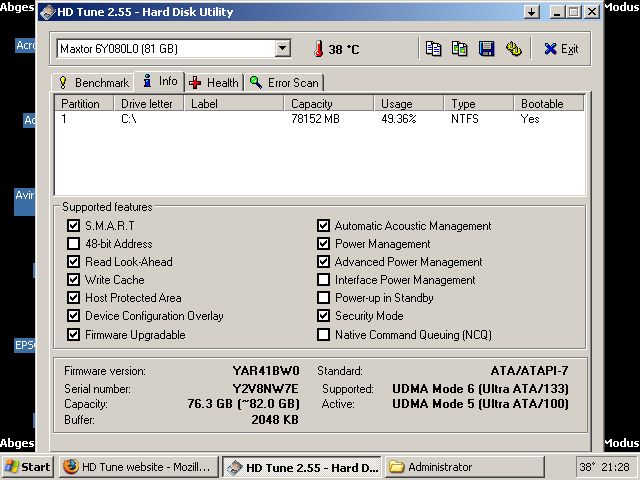Toggle the Write Cache checkbox
Screen dimensions: 640x480
click(73, 280)
